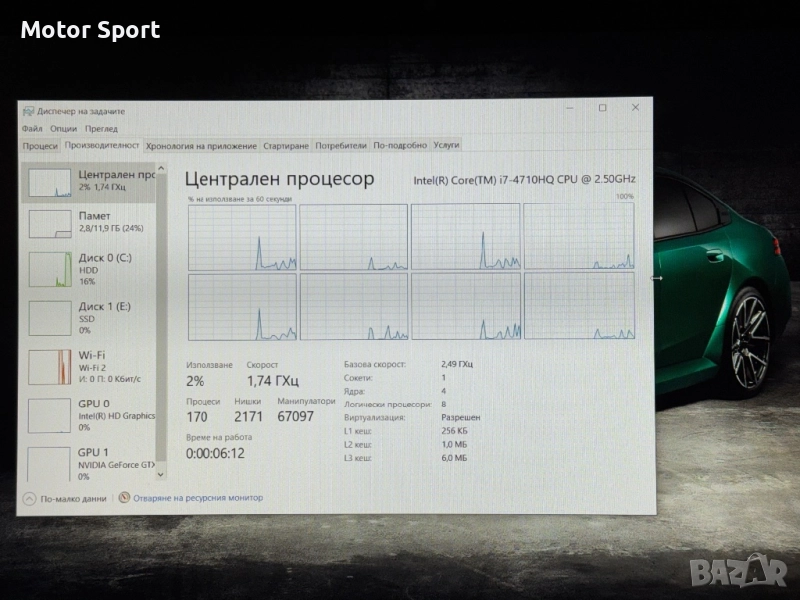
Task: Open the Преглед menu
Action: (x=101, y=128)
